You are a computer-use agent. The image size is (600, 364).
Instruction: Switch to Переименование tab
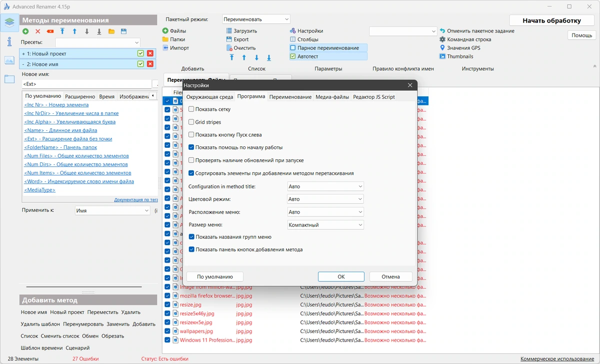290,97
